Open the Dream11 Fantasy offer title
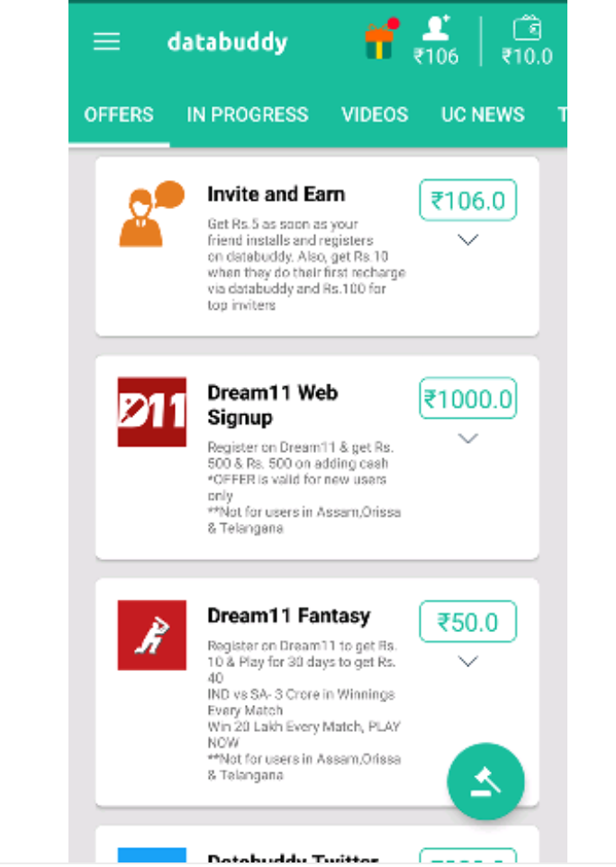The width and height of the screenshot is (616, 867). coord(288,617)
